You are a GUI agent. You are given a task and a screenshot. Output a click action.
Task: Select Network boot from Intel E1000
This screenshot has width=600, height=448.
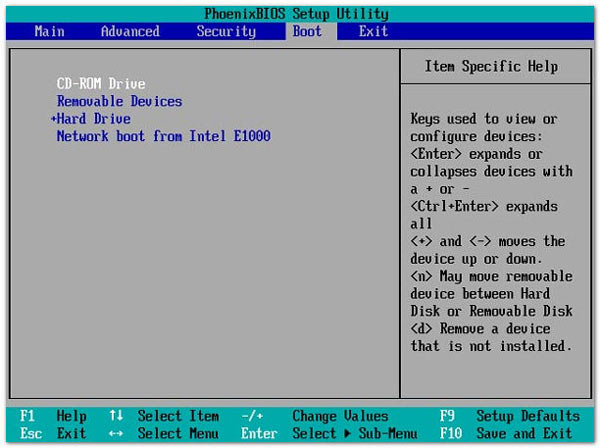coord(163,136)
